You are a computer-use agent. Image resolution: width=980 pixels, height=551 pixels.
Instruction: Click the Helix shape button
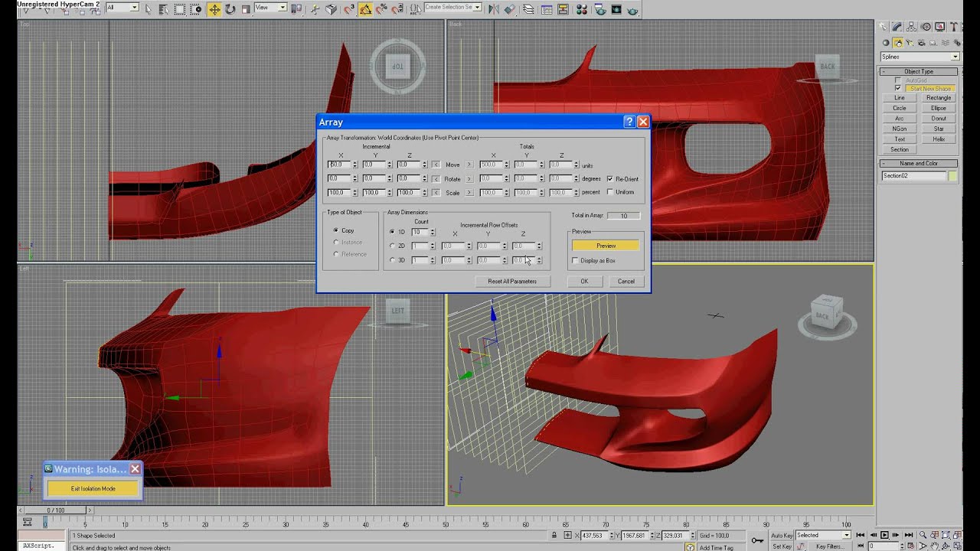pos(939,139)
